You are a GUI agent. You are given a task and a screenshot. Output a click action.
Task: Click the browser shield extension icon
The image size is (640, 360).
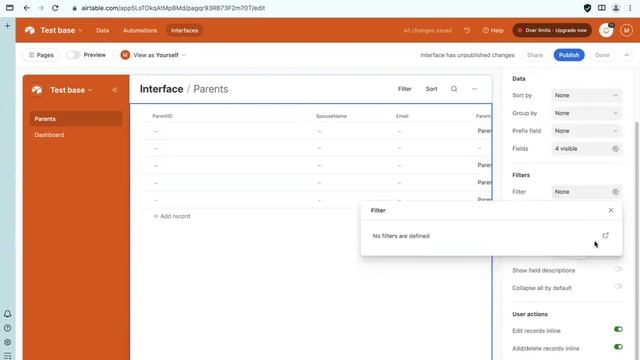(587, 8)
